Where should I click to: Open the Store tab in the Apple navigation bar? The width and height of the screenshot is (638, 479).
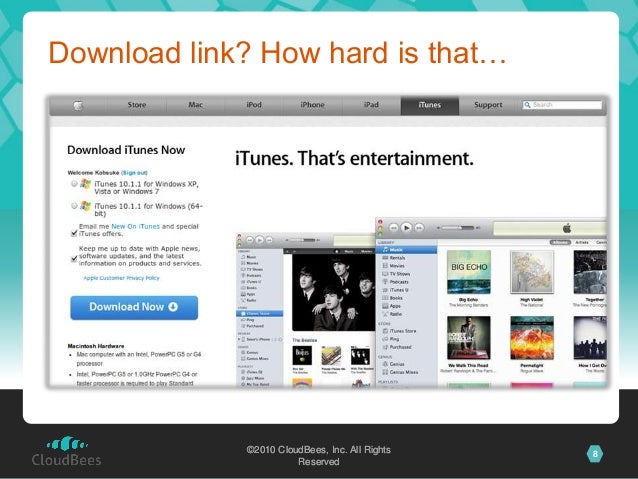click(x=137, y=105)
